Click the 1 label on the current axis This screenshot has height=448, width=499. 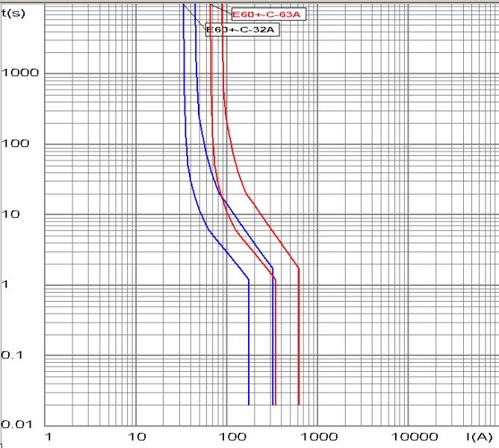(49, 436)
